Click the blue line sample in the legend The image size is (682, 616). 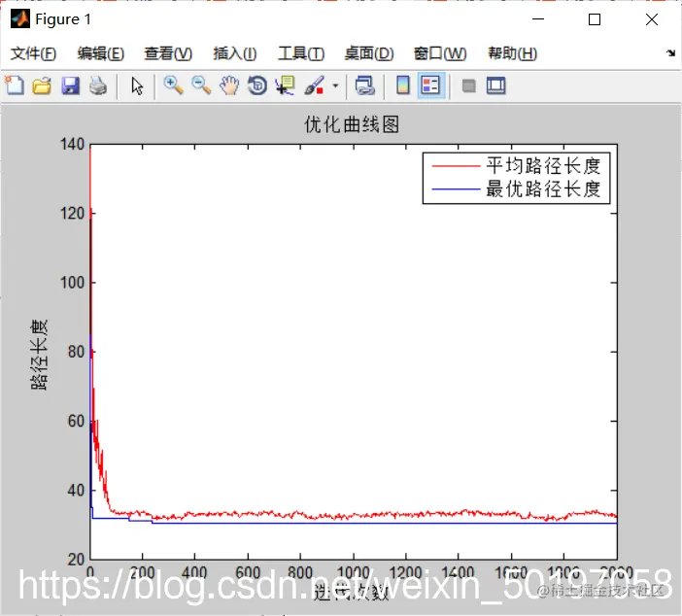(x=456, y=189)
